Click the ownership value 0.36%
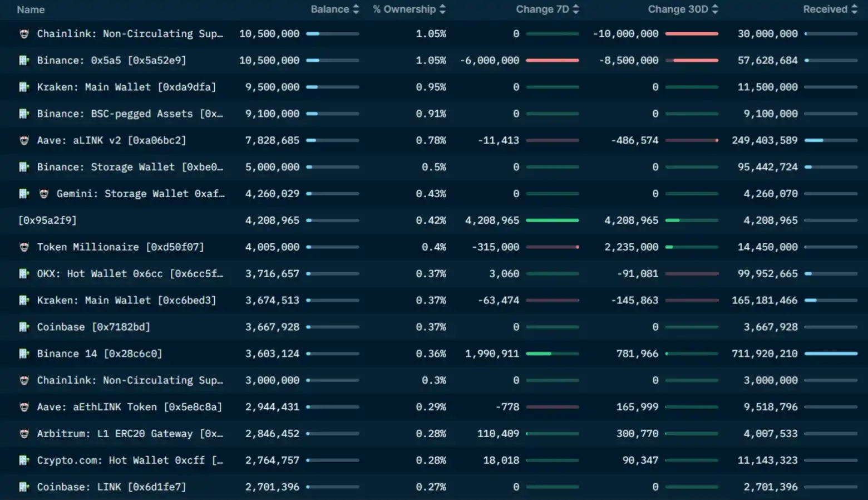 click(x=431, y=354)
